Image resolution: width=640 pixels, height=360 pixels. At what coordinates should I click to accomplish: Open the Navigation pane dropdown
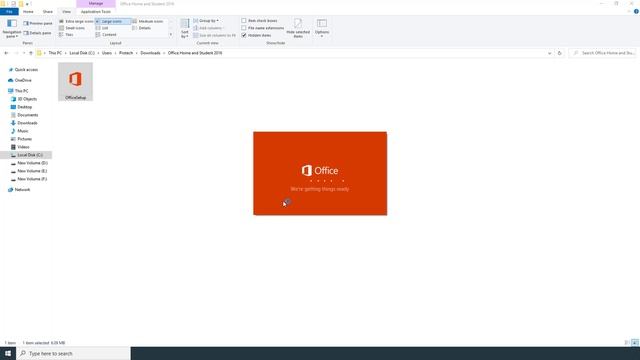point(12,29)
